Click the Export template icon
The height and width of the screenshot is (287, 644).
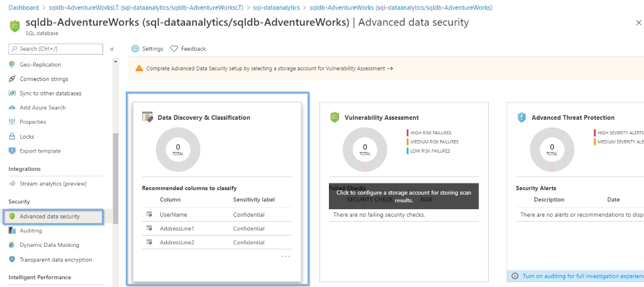[x=12, y=151]
